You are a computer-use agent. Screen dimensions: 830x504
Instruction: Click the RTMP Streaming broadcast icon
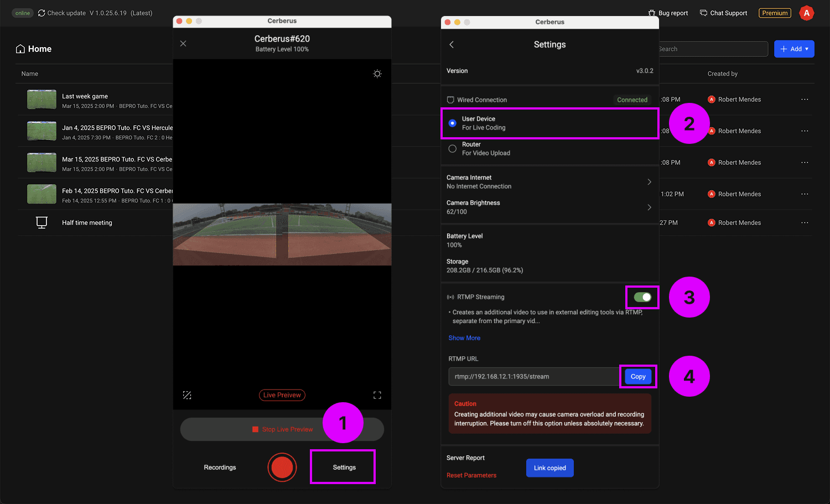point(450,297)
